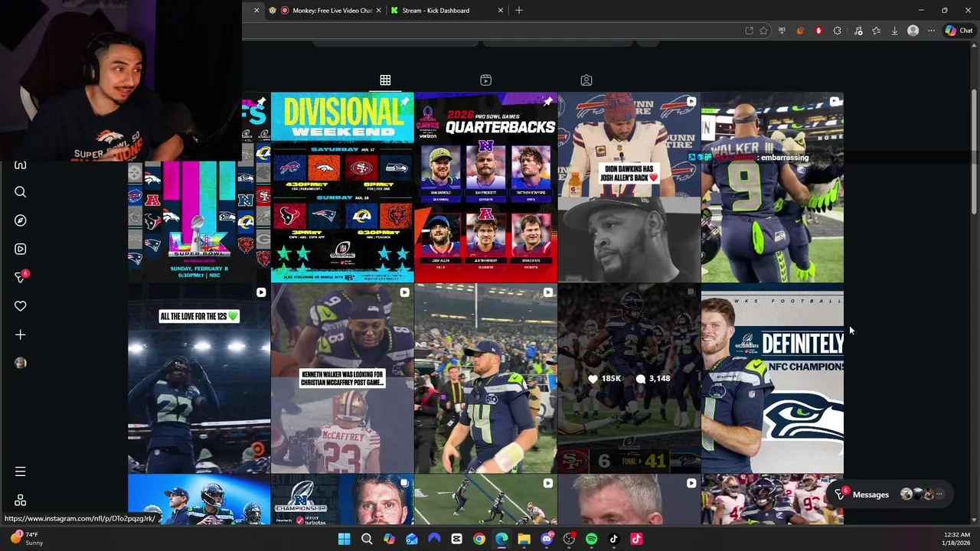Image resolution: width=980 pixels, height=551 pixels.
Task: Open Reels from the sidebar
Action: coord(21,249)
